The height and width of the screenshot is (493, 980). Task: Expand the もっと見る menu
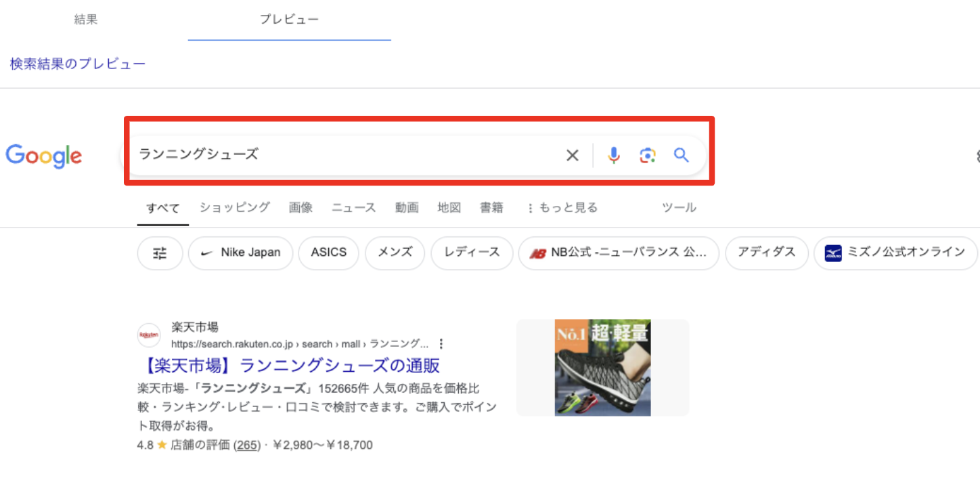[562, 208]
